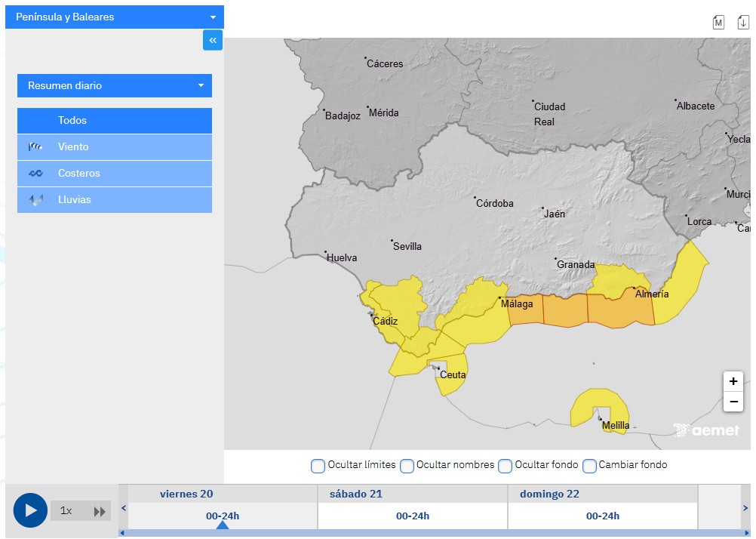Screen dimensions: 756x539
Task: Zoom out of the map with minus button
Action: click(x=733, y=402)
